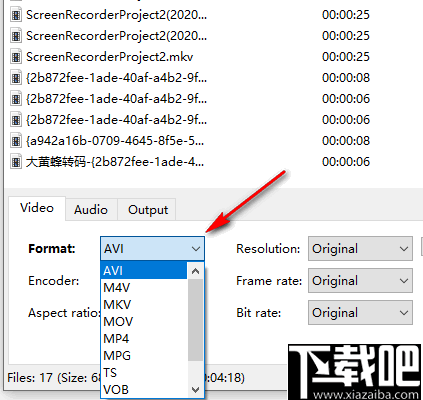
Task: Choose VOB from the Format list
Action: (144, 389)
